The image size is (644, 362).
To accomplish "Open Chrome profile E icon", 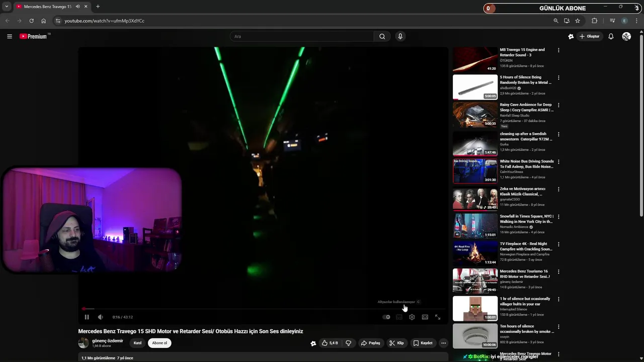I will (624, 21).
